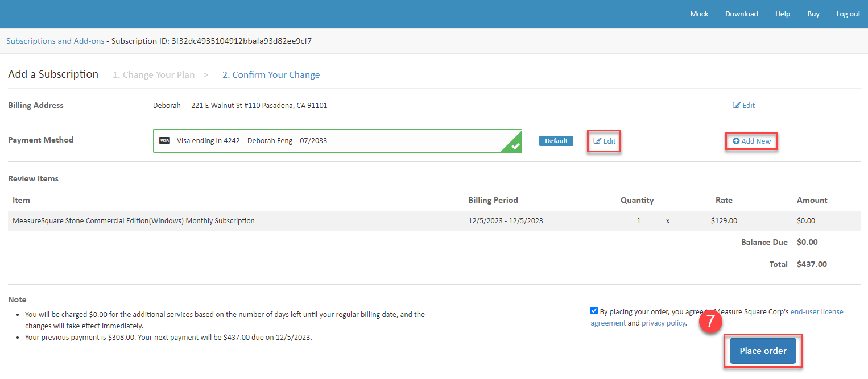
Task: Click the Subscription ID text
Action: [212, 41]
